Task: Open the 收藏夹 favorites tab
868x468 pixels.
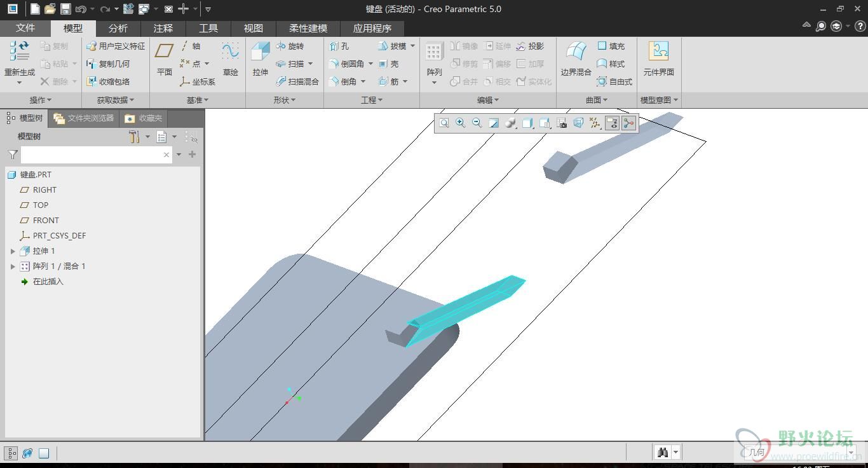Action: coord(144,118)
